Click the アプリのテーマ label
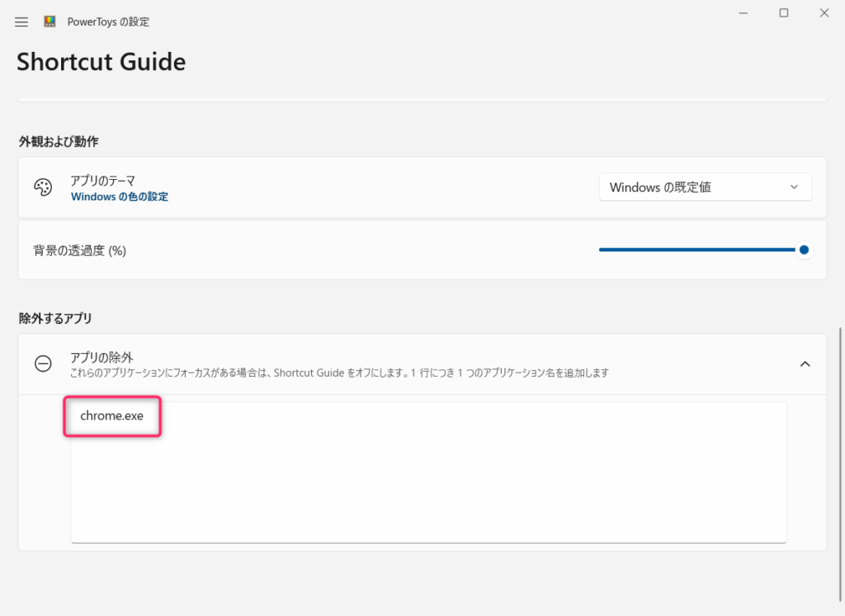 (x=103, y=181)
